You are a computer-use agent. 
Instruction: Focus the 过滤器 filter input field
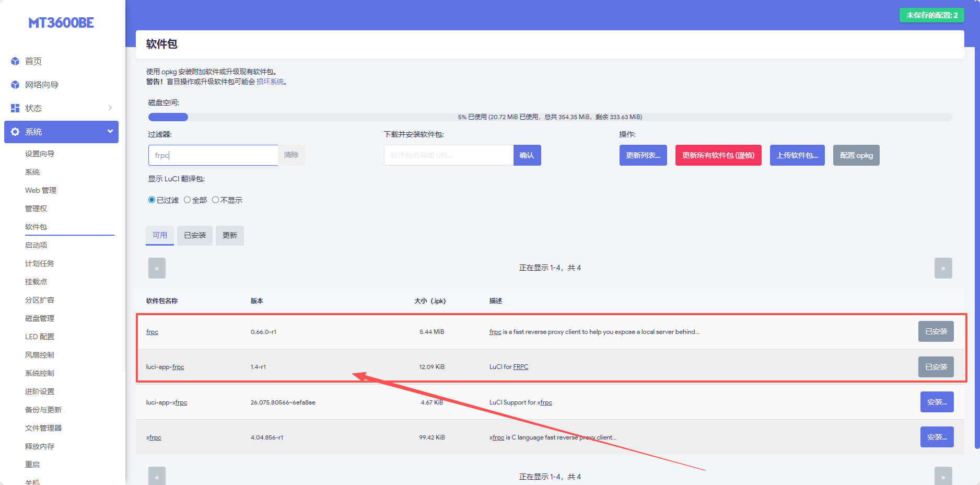click(213, 155)
